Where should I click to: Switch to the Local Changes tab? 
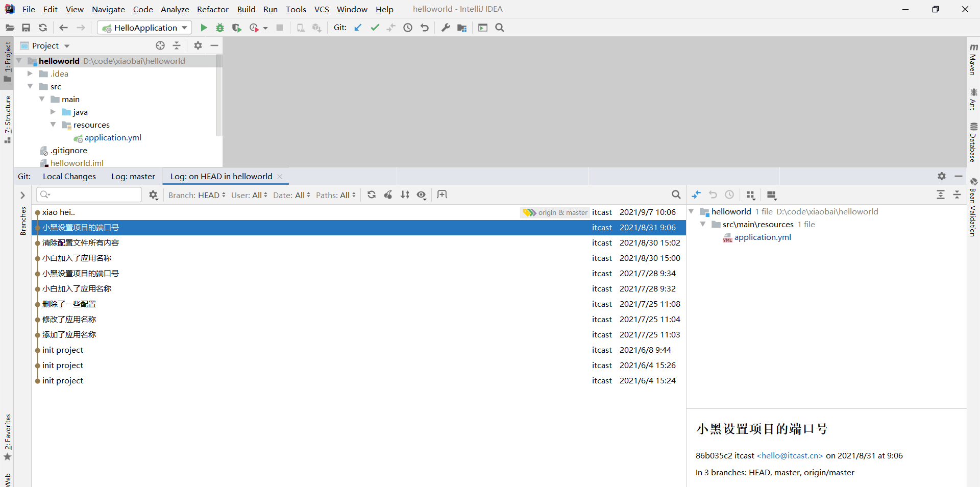[69, 176]
